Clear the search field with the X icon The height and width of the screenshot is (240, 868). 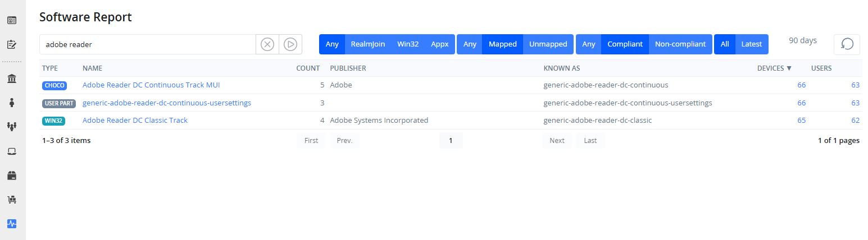[267, 44]
